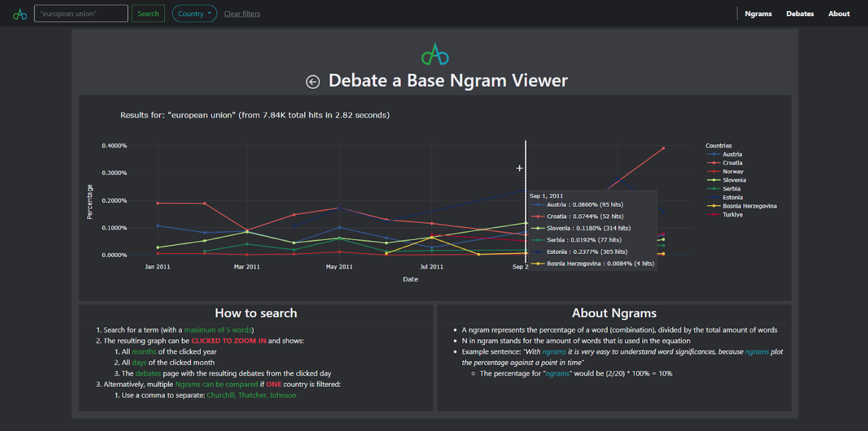Click Croatia's final peak data point near 0.4%
The height and width of the screenshot is (431, 868).
click(663, 148)
